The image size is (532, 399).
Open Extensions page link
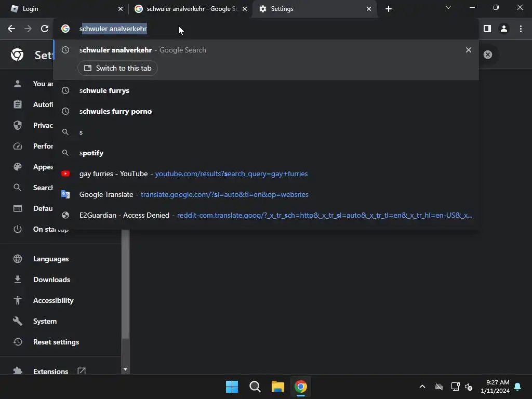click(x=50, y=371)
